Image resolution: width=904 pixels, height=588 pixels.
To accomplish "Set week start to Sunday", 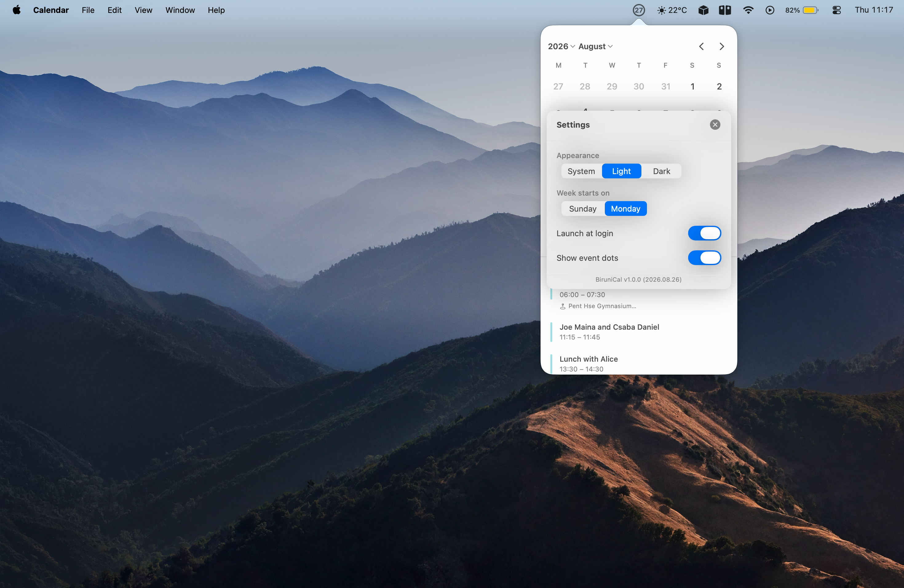I will tap(583, 209).
